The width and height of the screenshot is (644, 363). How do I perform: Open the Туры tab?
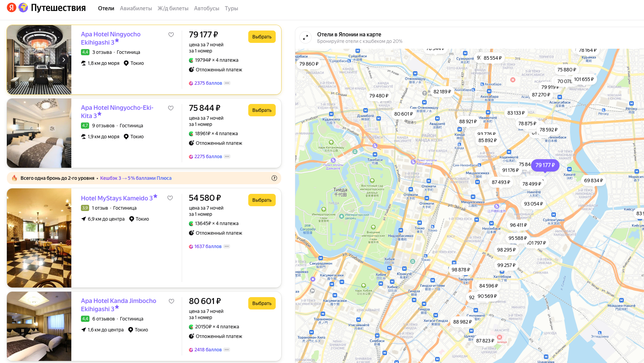231,8
